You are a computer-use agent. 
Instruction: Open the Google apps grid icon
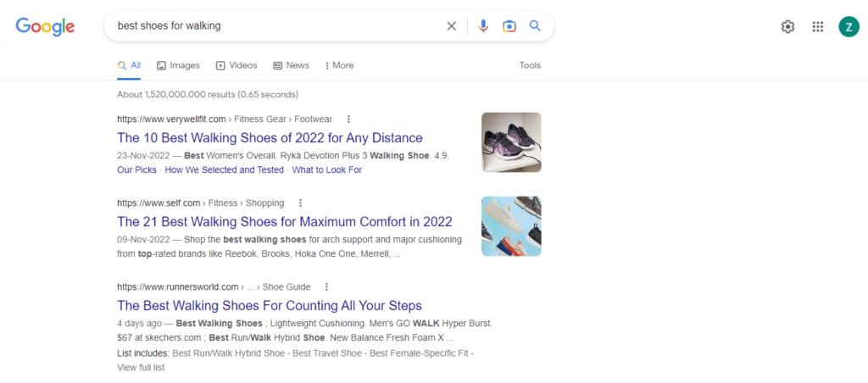tap(818, 26)
